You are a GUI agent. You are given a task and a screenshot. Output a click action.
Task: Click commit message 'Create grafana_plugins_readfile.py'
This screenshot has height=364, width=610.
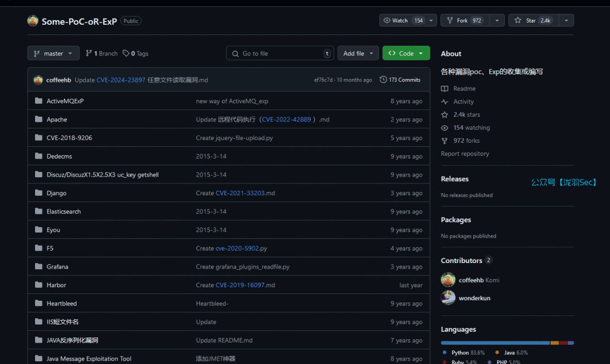pyautogui.click(x=243, y=267)
